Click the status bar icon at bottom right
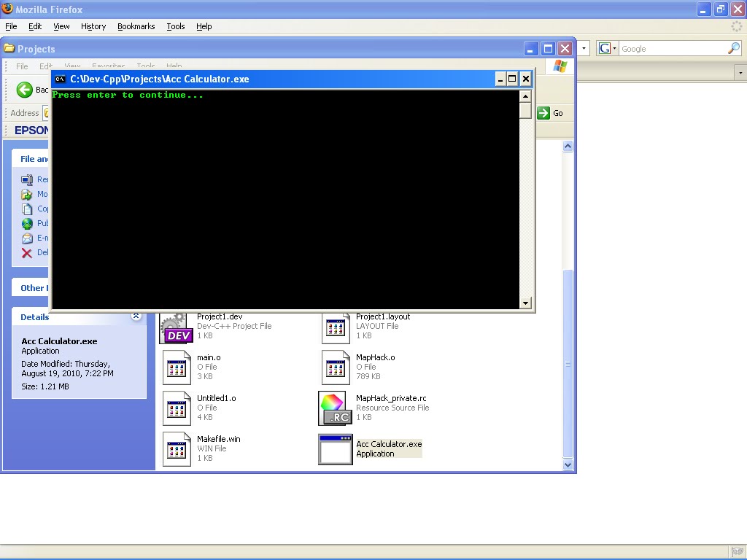 tap(737, 552)
